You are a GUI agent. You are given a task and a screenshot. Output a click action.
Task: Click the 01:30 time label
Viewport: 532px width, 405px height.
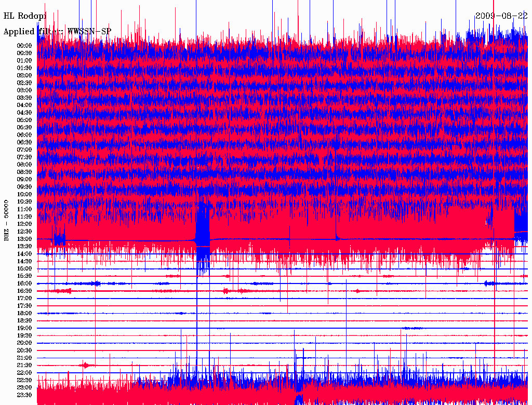(x=24, y=68)
